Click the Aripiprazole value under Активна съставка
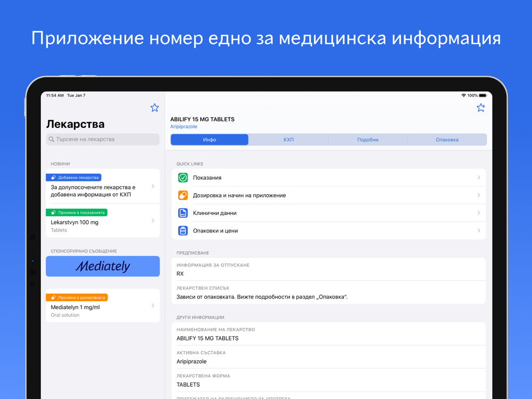Image resolution: width=532 pixels, height=399 pixels. coord(192,362)
